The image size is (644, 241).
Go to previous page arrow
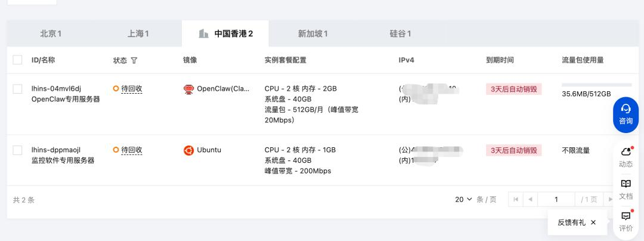(530, 199)
